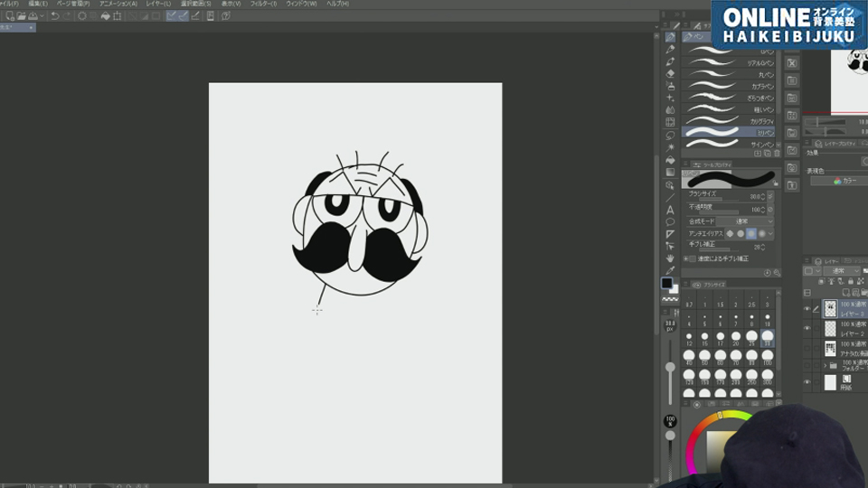Expand the 速度による手ブレ補正 plus expander

pos(686,258)
